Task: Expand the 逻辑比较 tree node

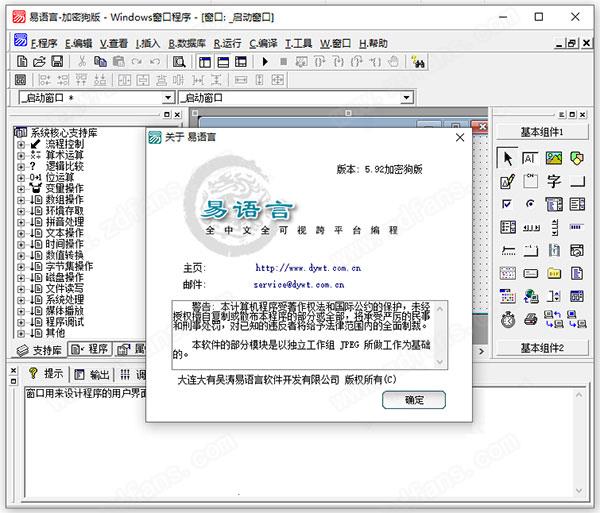Action: pyautogui.click(x=21, y=167)
